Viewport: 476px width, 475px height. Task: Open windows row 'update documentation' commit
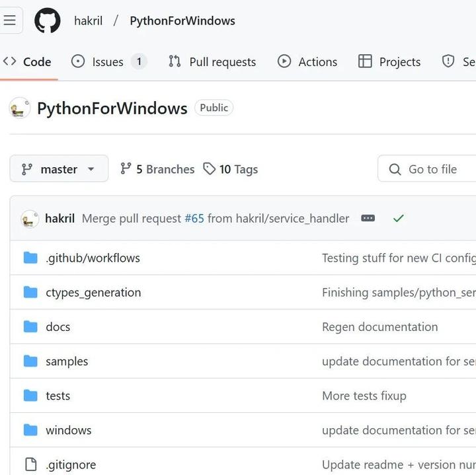click(x=399, y=431)
